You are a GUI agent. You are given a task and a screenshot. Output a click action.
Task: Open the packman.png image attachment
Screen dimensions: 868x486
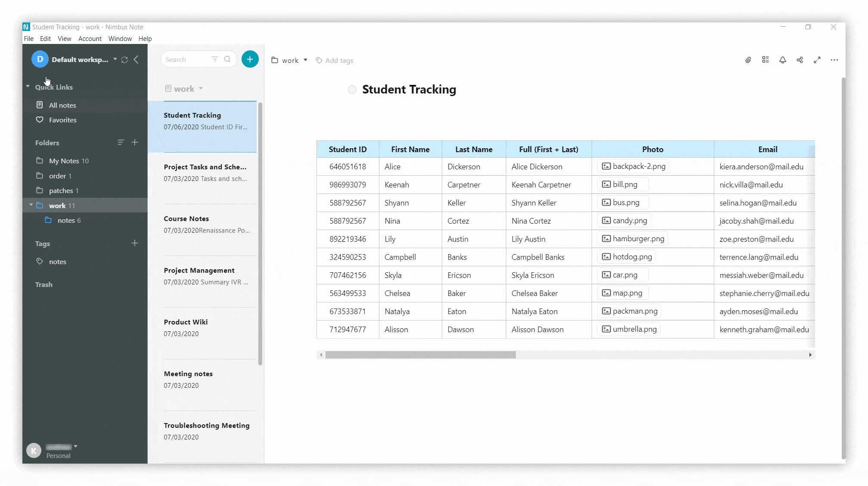(x=629, y=311)
